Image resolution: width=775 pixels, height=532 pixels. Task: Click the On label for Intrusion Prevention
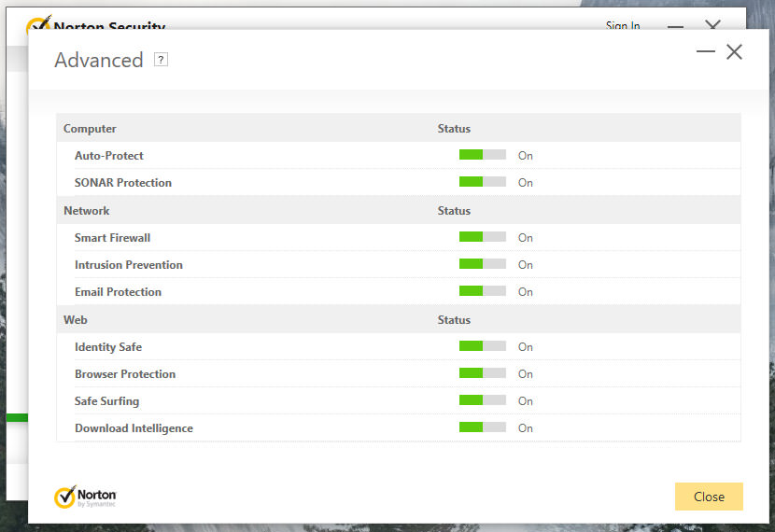pyautogui.click(x=526, y=265)
